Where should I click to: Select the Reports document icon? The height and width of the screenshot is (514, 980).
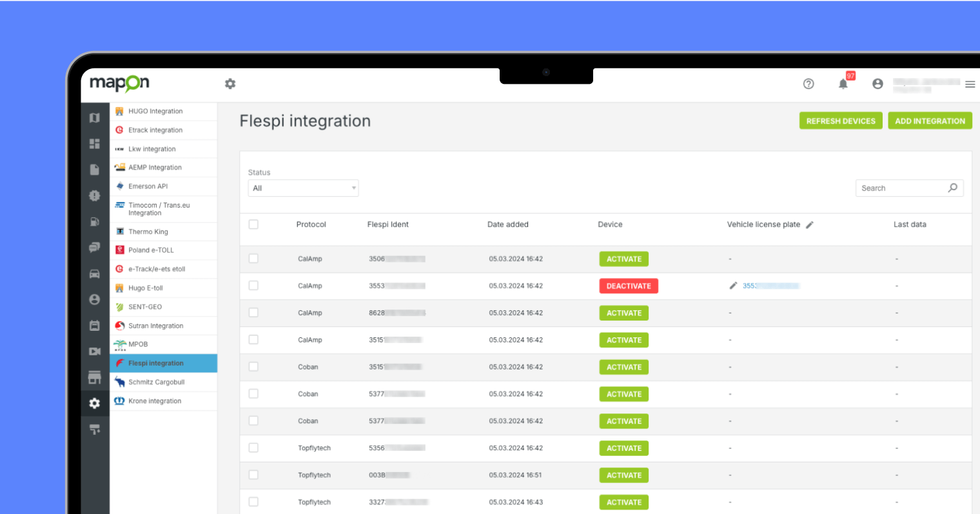point(95,169)
